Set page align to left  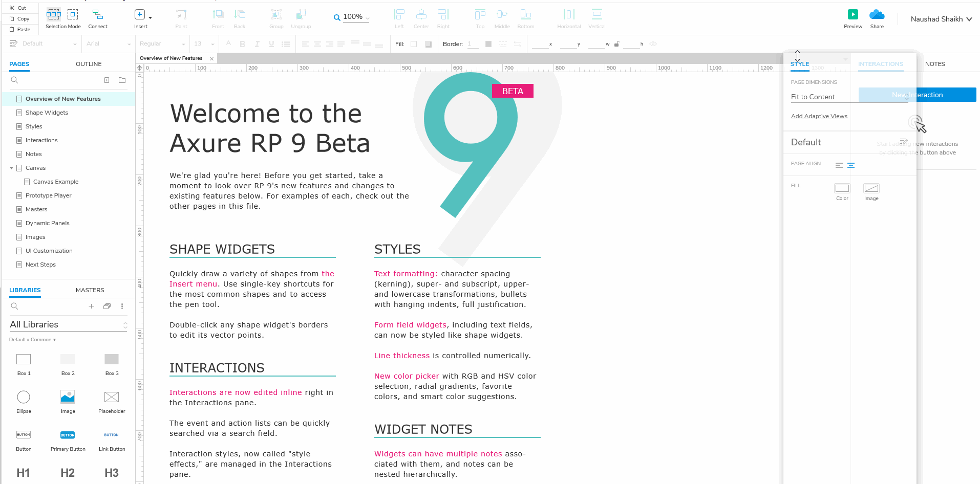coord(839,165)
